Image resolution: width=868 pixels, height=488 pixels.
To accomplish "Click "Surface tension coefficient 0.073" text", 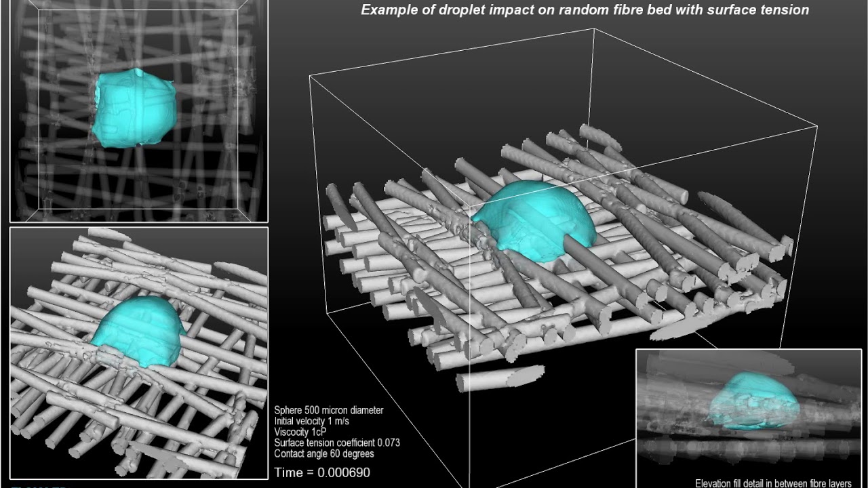I will (x=337, y=443).
